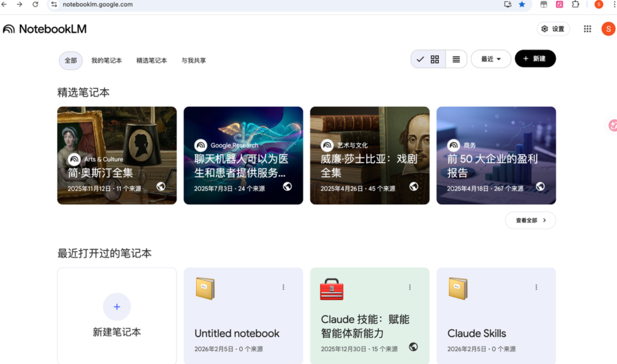617x364 pixels.
Task: Switch to list view layout
Action: click(x=456, y=59)
